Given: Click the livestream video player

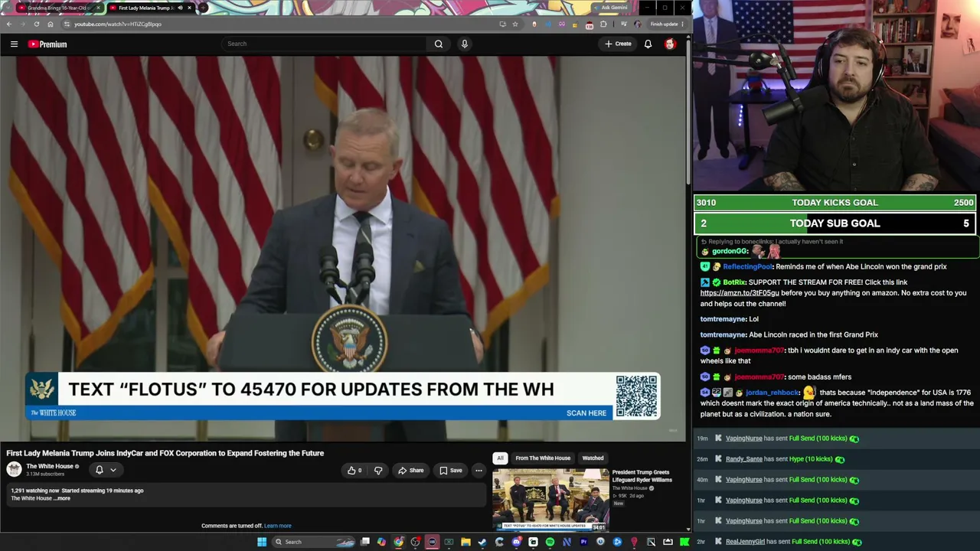Looking at the screenshot, I should coord(343,249).
